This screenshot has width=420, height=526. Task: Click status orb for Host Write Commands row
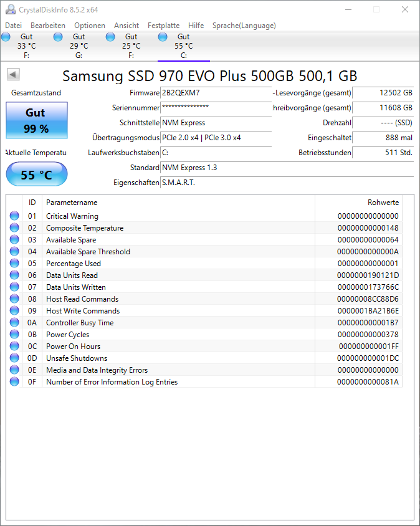[x=14, y=310]
